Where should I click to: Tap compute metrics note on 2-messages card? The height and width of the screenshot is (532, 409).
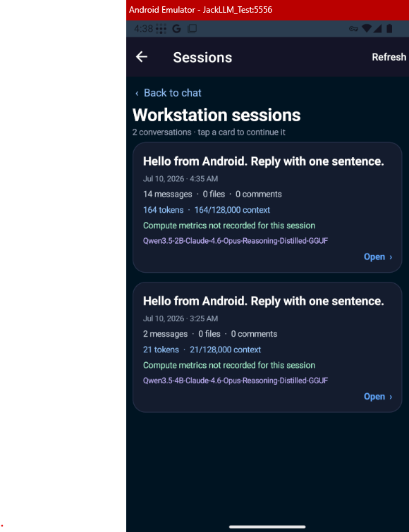(229, 366)
